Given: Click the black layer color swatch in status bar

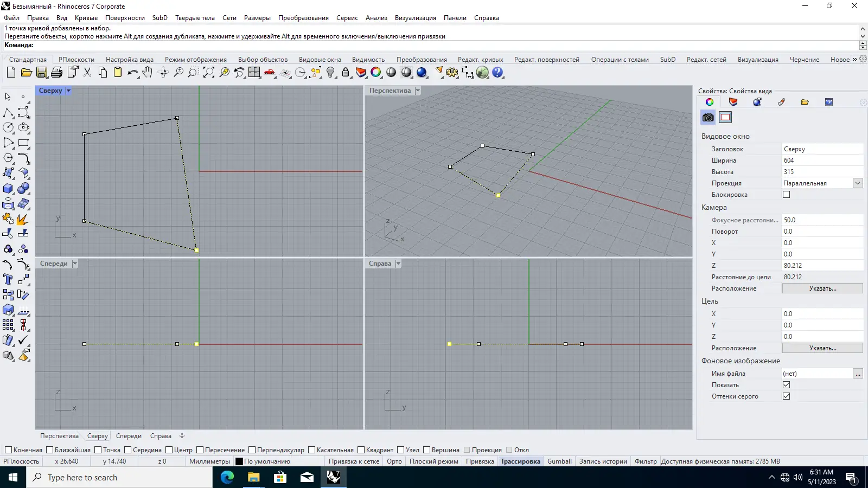Looking at the screenshot, I should pos(239,461).
